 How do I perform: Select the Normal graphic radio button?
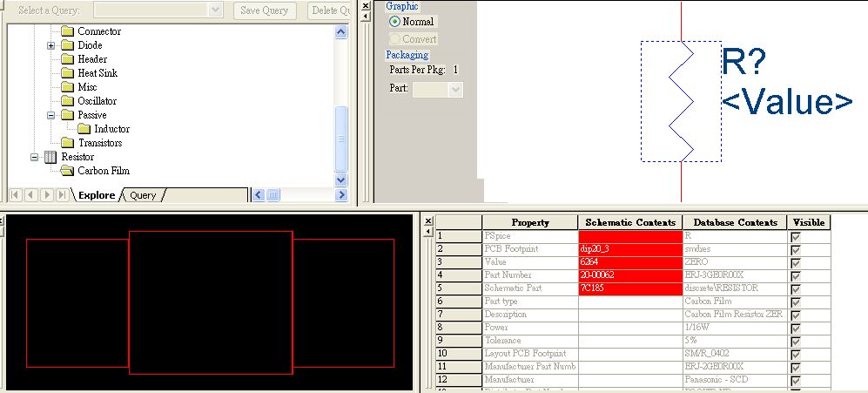click(394, 22)
